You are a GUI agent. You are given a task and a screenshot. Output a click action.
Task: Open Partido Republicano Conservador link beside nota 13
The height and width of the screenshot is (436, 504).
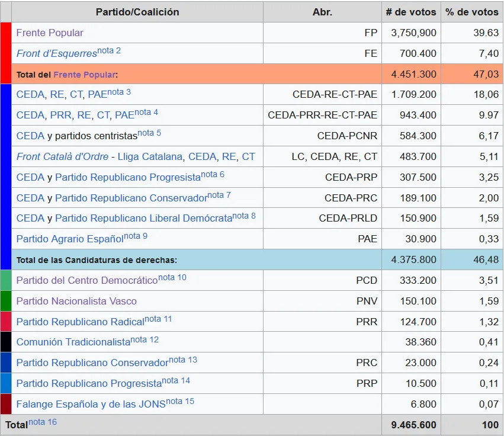92,363
